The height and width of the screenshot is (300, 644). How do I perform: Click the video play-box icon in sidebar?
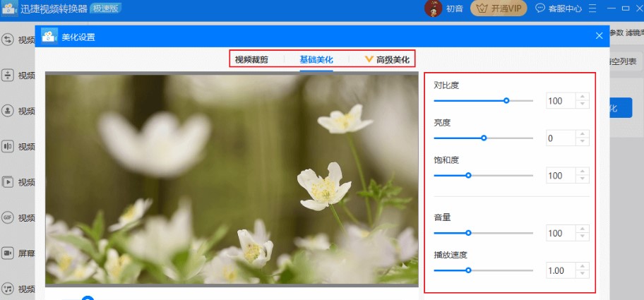point(8,182)
